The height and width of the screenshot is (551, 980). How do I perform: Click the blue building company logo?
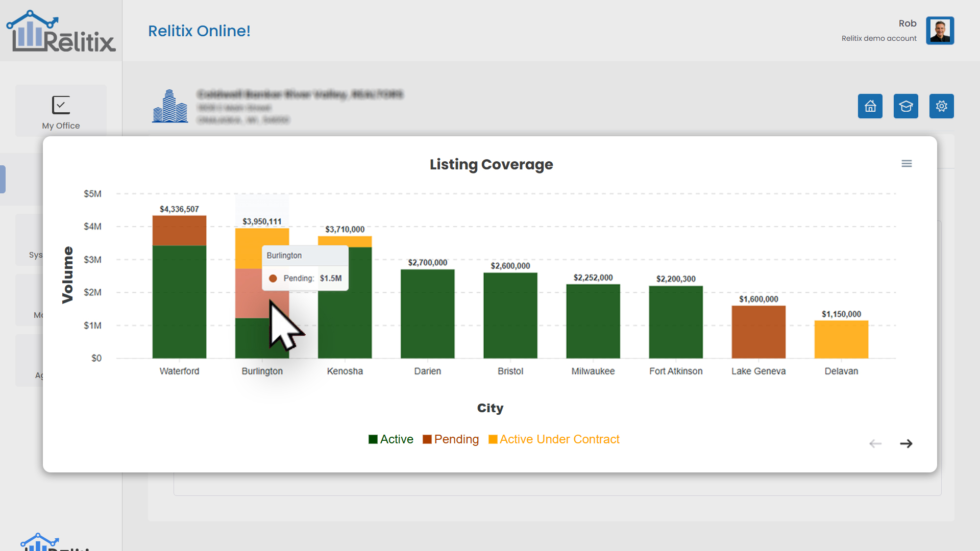click(x=170, y=106)
